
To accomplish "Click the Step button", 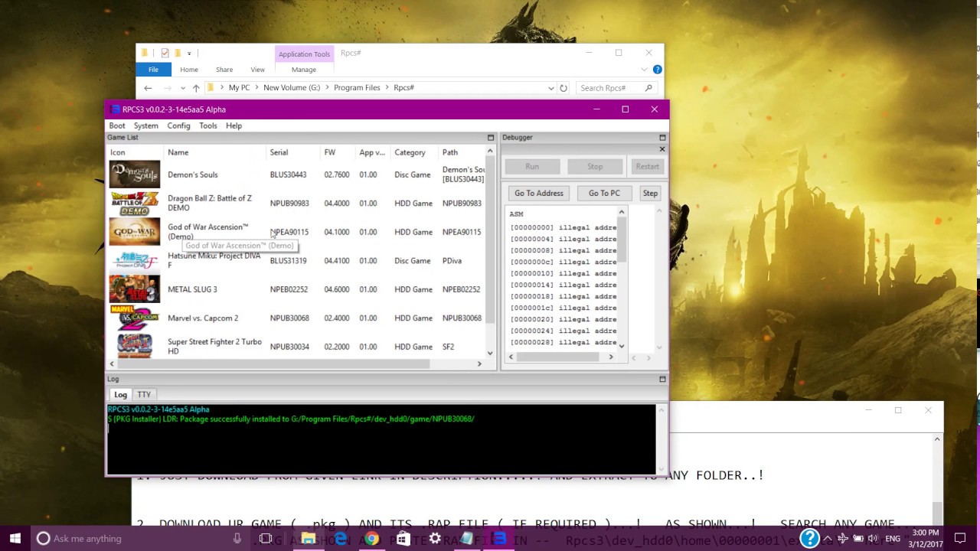I will click(x=650, y=193).
